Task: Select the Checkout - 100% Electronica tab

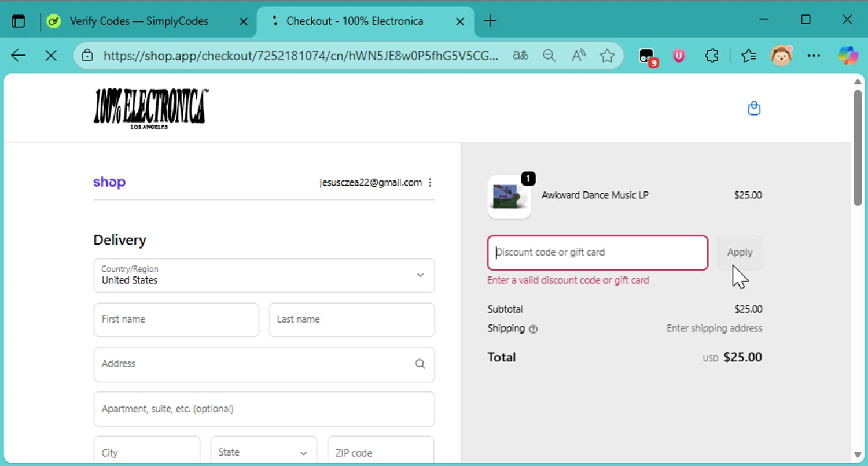Action: click(365, 21)
